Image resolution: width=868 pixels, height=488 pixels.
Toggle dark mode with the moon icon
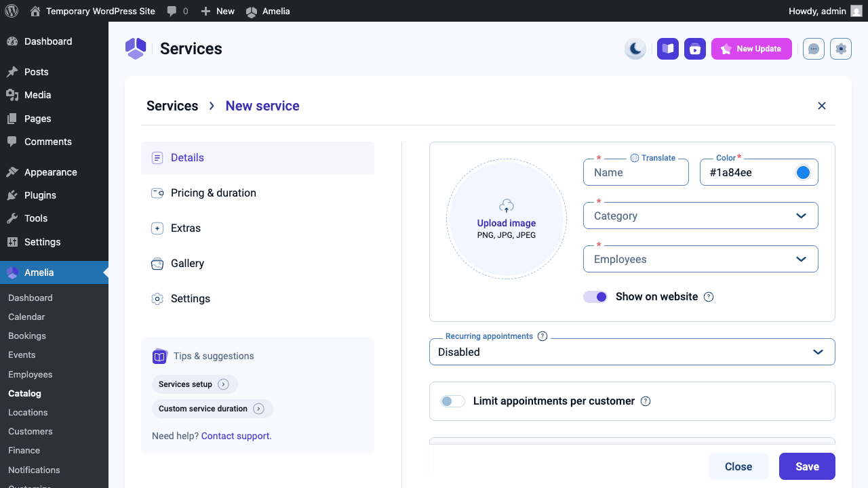(x=635, y=49)
